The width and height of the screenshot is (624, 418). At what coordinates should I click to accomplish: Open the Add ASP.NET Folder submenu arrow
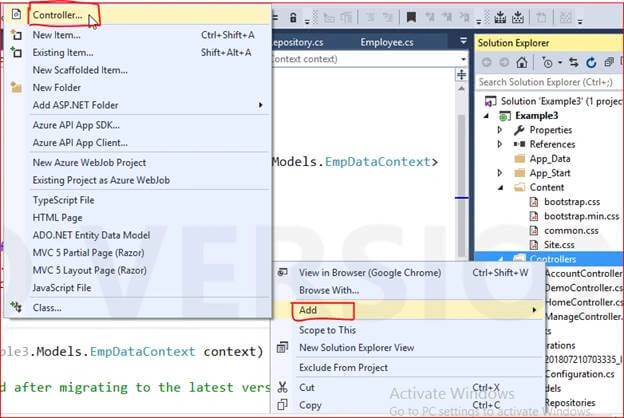tap(260, 105)
